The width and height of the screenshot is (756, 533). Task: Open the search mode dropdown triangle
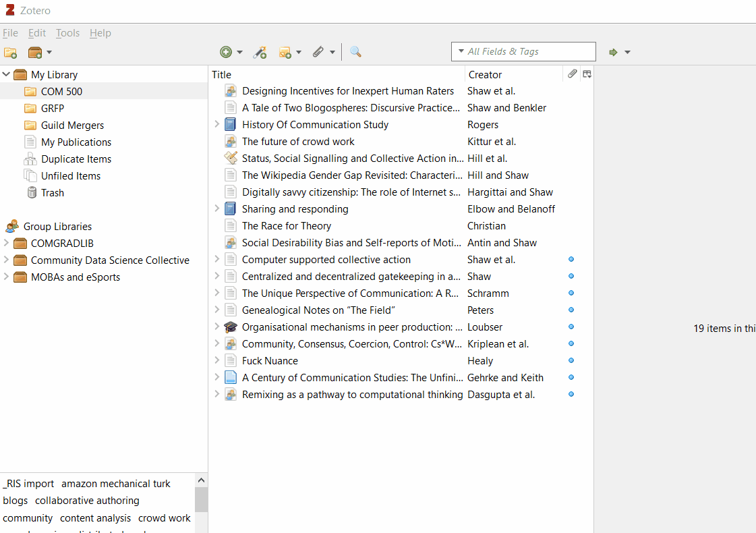pyautogui.click(x=461, y=51)
